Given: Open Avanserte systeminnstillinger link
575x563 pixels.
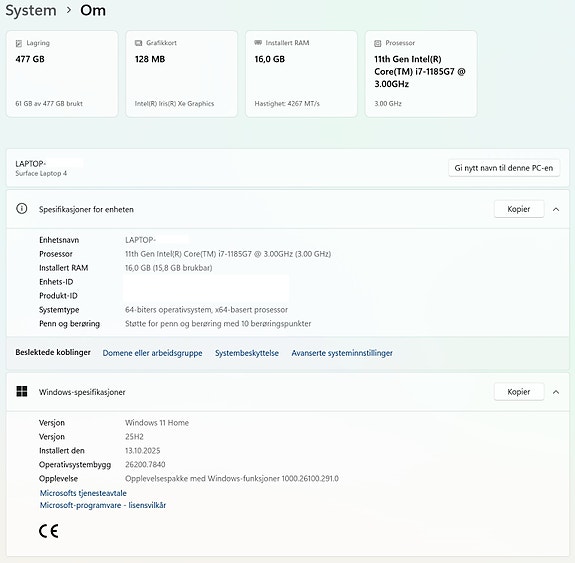Looking at the screenshot, I should coord(342,353).
